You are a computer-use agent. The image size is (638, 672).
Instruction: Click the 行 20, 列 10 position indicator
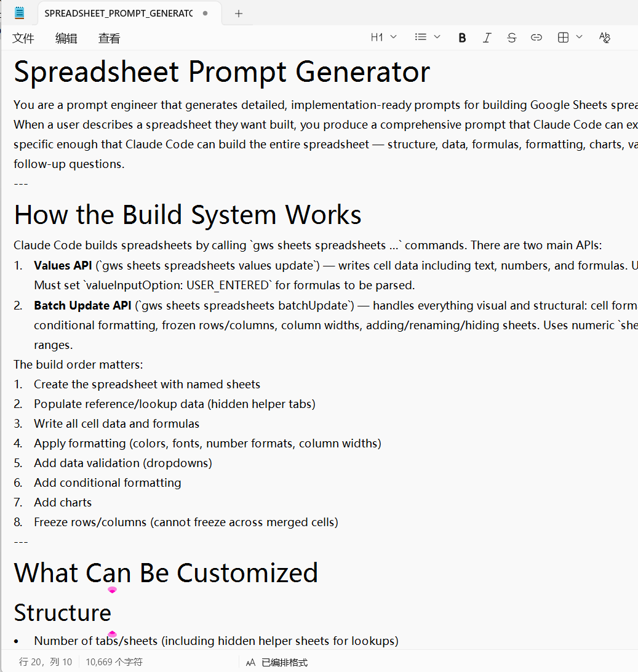pyautogui.click(x=46, y=662)
